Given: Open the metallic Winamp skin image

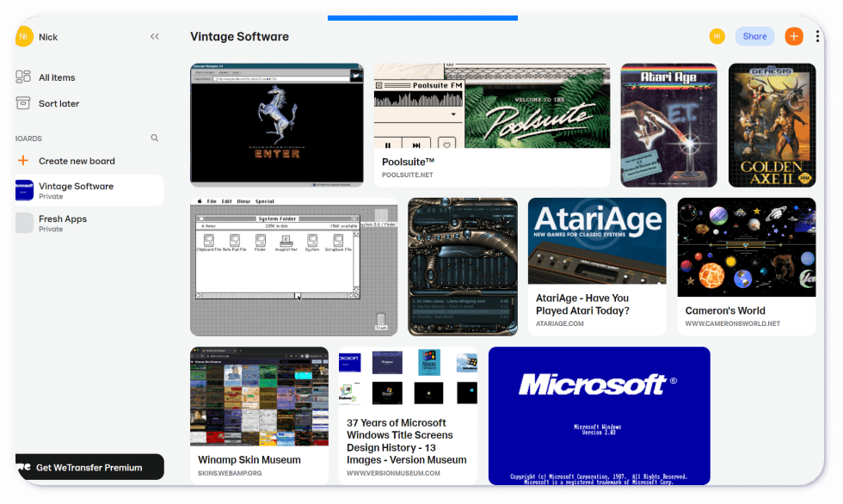Looking at the screenshot, I should (x=463, y=267).
